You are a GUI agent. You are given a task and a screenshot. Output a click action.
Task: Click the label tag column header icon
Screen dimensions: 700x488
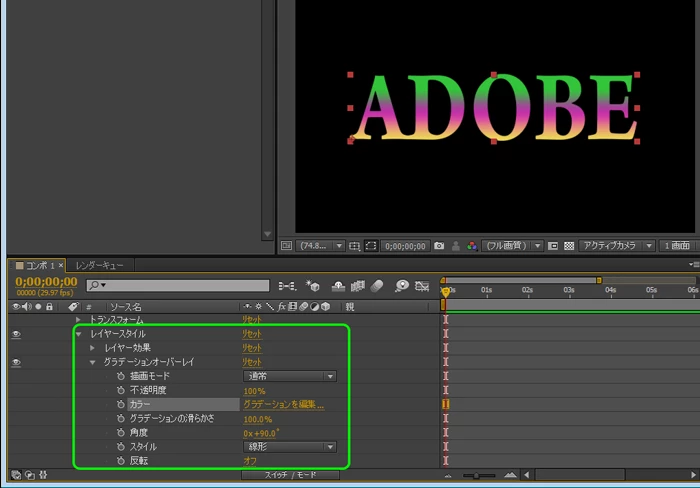73,307
